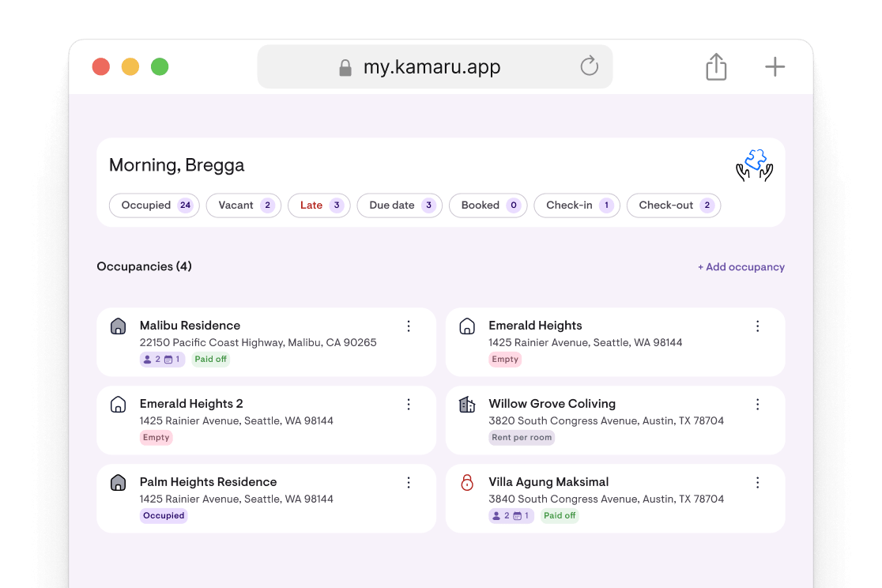Select the Check-out 2 filter chip

point(673,205)
